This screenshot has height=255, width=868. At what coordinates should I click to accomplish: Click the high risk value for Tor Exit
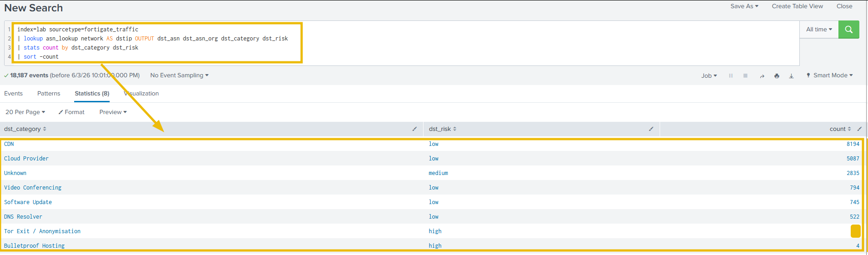435,231
